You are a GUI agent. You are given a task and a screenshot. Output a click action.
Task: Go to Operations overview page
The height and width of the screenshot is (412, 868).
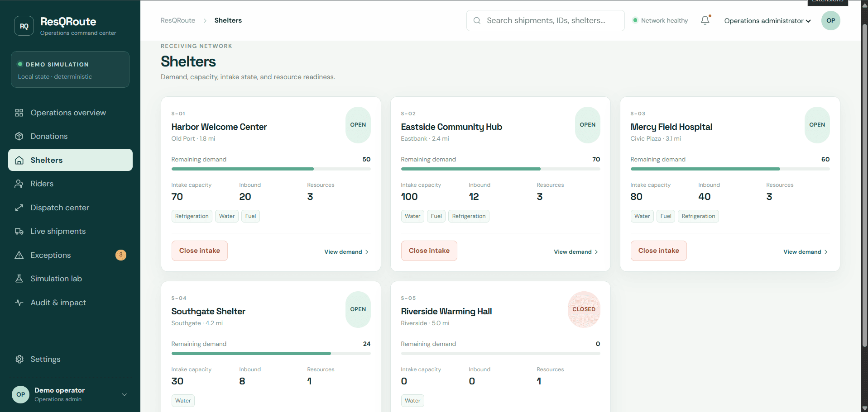(70, 113)
